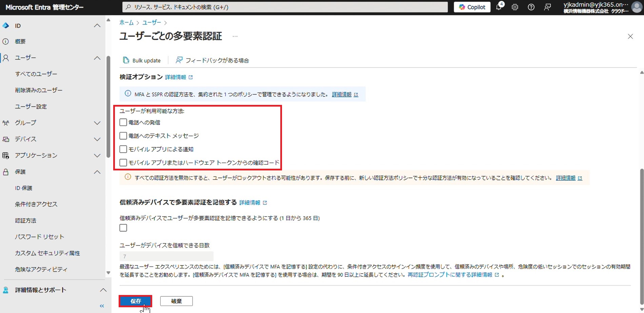Open 条件付きアクセス in the sidebar
This screenshot has height=313, width=644.
point(36,204)
